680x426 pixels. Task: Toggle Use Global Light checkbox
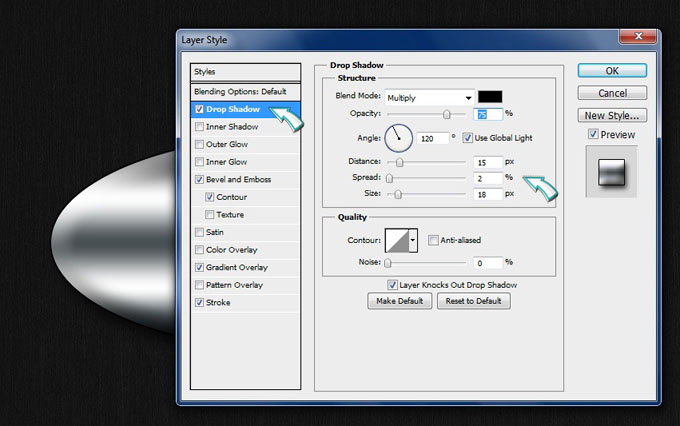tap(468, 138)
